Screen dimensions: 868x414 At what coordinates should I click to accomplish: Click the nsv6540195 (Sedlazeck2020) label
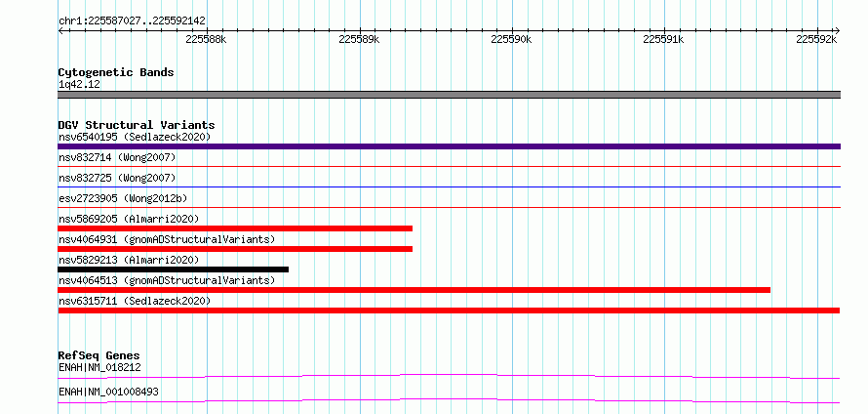135,137
